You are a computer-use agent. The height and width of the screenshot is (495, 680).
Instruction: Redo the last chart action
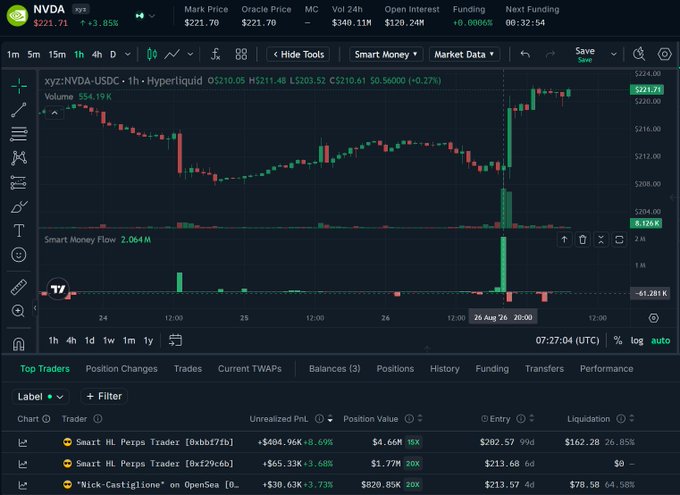click(x=550, y=54)
